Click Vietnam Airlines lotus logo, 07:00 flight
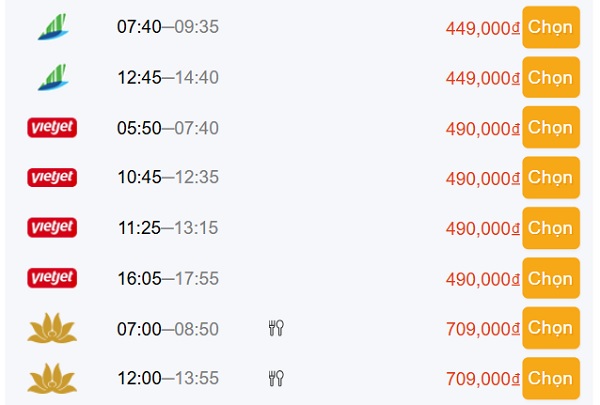 [52, 327]
